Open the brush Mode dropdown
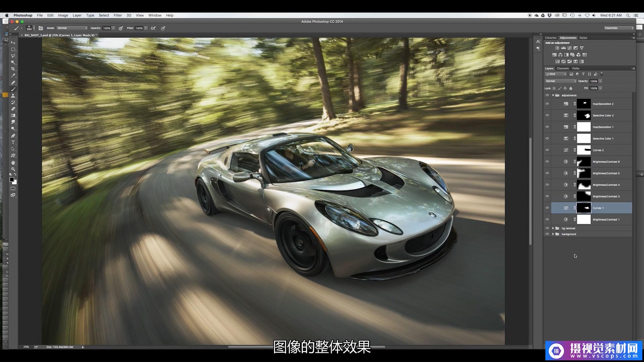The height and width of the screenshot is (362, 644). pyautogui.click(x=72, y=28)
